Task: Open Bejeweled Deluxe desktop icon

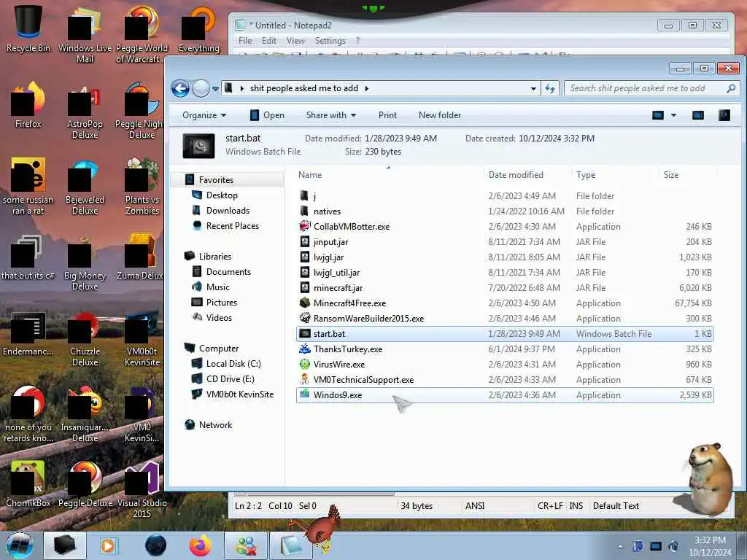Action: (x=85, y=186)
